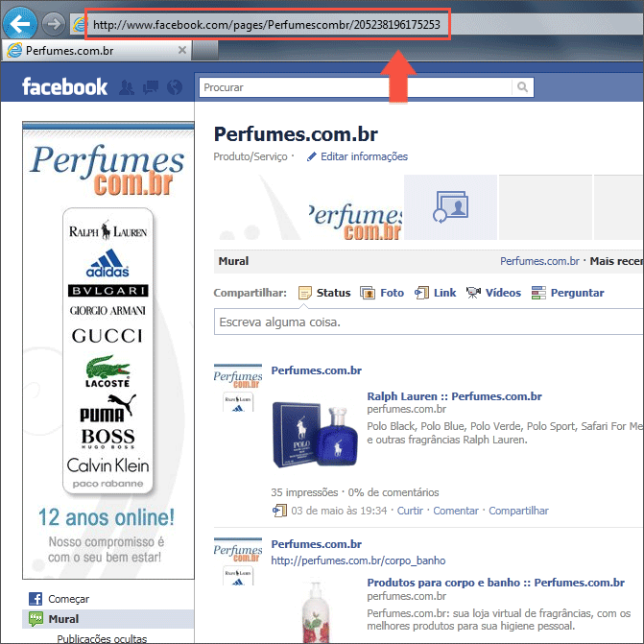Viewport: 644px width, 644px height.
Task: Click the Perfumes.com.br page title
Action: [296, 134]
